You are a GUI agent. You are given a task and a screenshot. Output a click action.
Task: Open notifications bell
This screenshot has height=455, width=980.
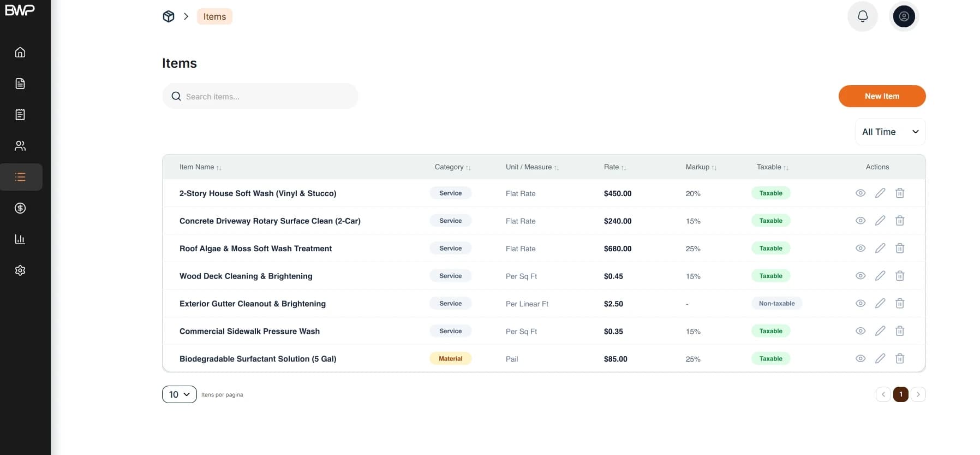tap(863, 16)
